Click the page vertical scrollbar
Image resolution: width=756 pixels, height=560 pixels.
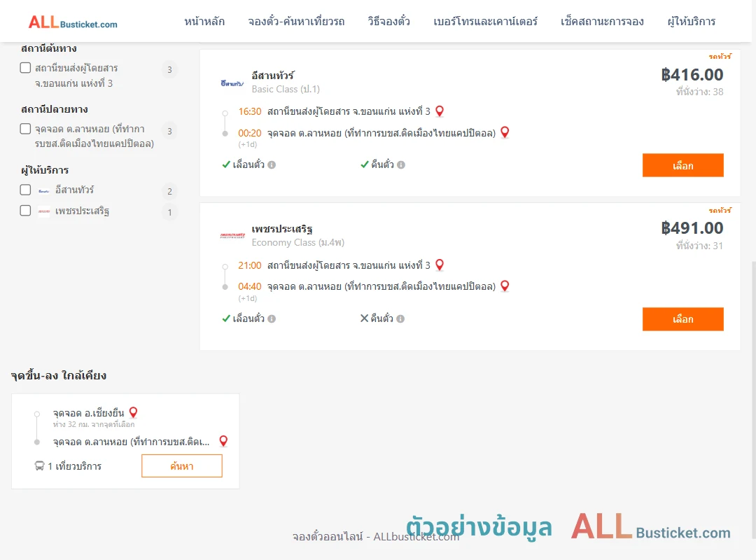pos(753,400)
